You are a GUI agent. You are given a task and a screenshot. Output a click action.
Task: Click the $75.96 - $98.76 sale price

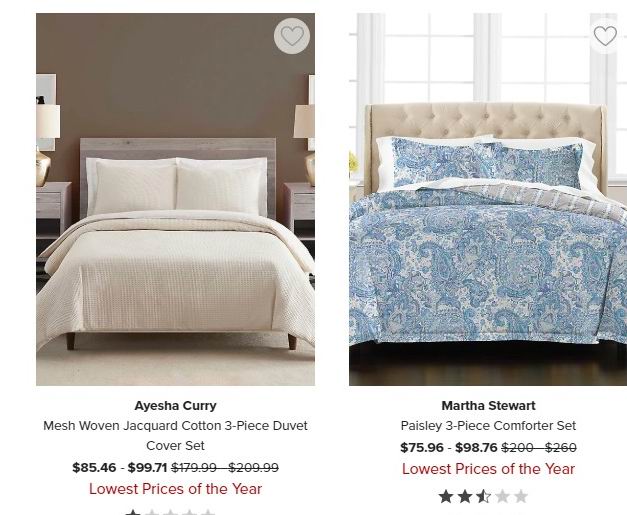point(449,447)
